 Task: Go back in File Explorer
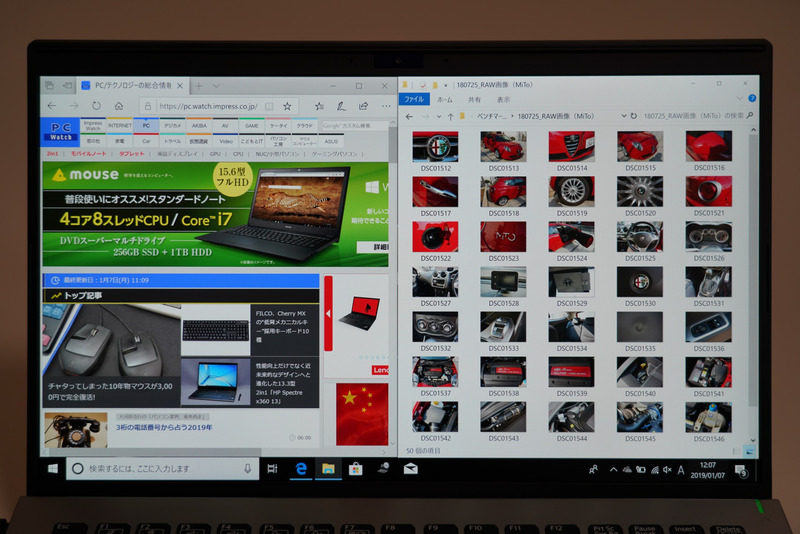tap(410, 117)
